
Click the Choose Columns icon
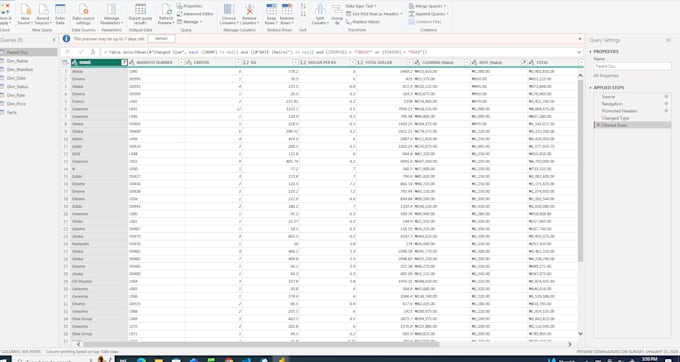point(229,10)
